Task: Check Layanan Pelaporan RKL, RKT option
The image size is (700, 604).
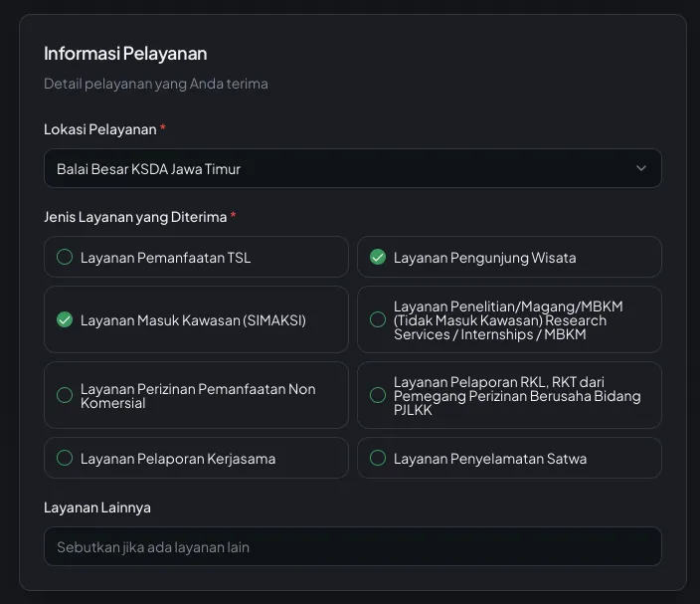Action: coord(509,395)
